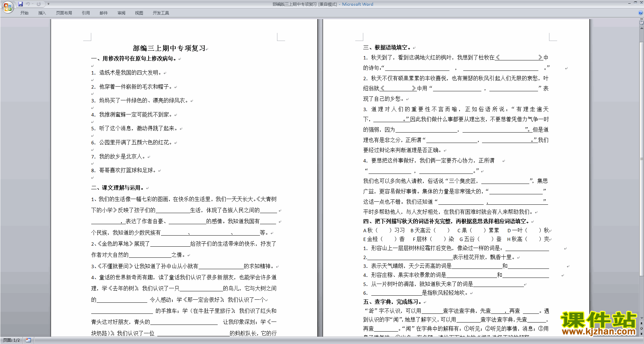Click the proofing/macro icon in status bar
Image resolution: width=644 pixels, height=344 pixels.
[x=29, y=340]
